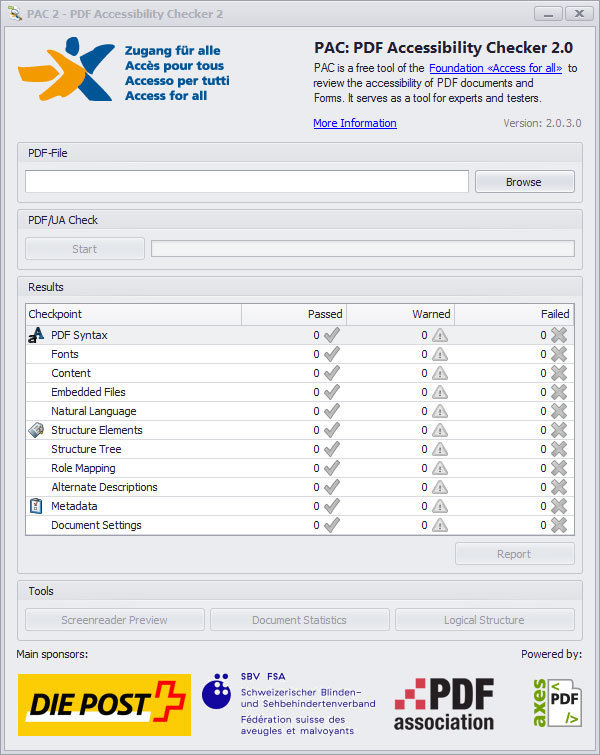This screenshot has height=755, width=600.
Task: Click the warning triangle in Role Mapping row
Action: (440, 468)
